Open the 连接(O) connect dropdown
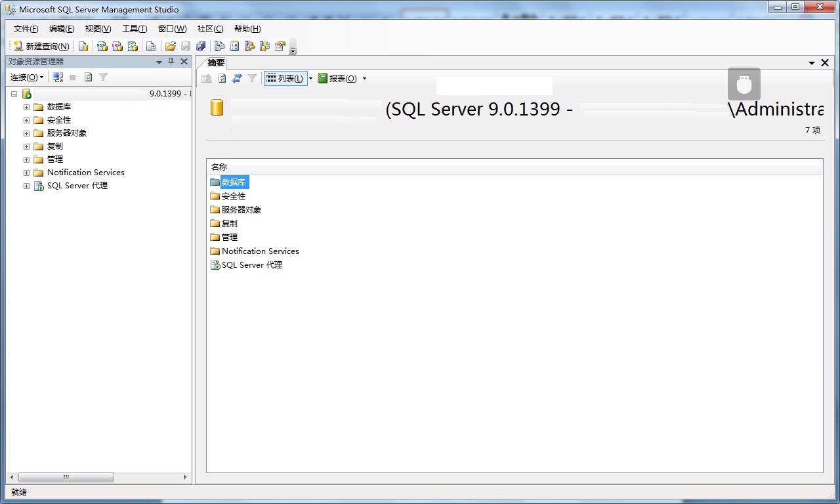The image size is (840, 504). pyautogui.click(x=27, y=77)
